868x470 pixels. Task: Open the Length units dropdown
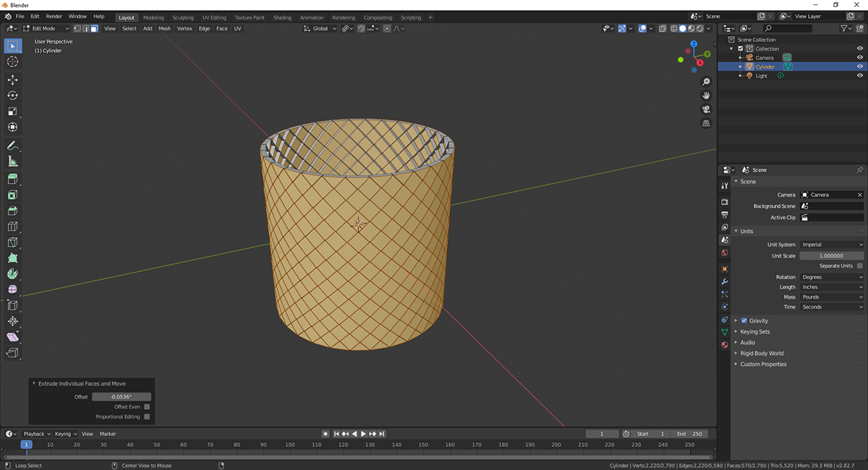pyautogui.click(x=832, y=287)
